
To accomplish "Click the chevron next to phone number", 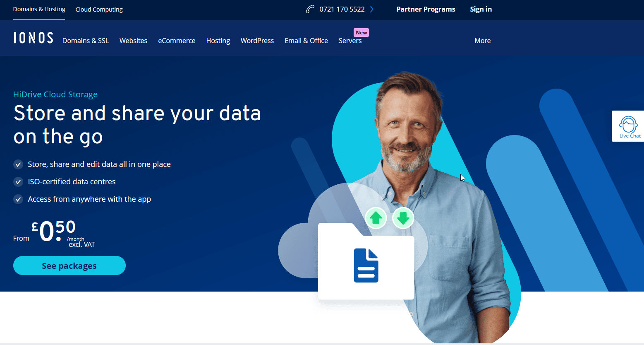I will coord(371,9).
